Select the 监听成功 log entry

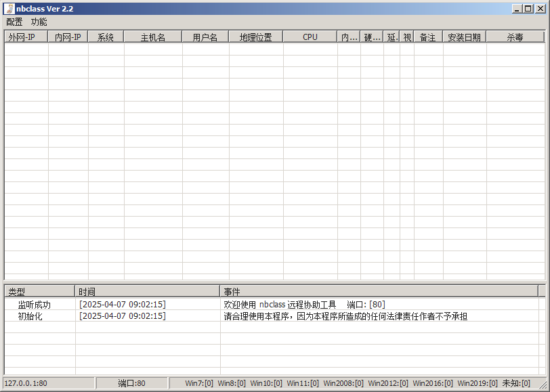(35, 305)
